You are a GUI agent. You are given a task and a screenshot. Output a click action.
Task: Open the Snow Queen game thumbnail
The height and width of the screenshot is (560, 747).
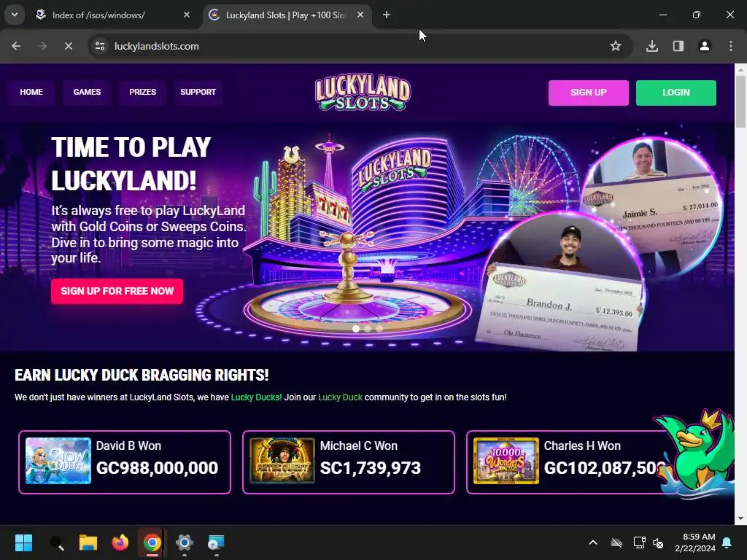[x=58, y=461]
